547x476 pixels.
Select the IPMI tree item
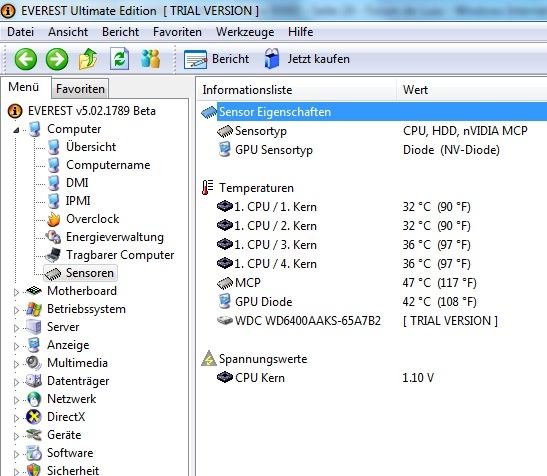(x=78, y=201)
